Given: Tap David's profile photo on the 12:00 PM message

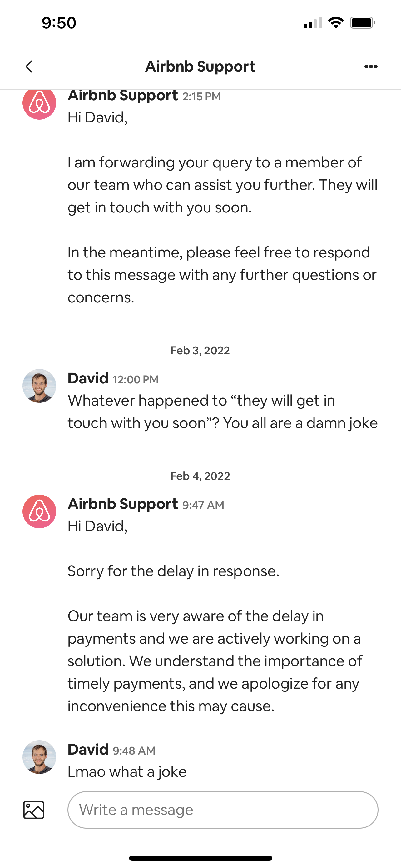Looking at the screenshot, I should pos(39,386).
